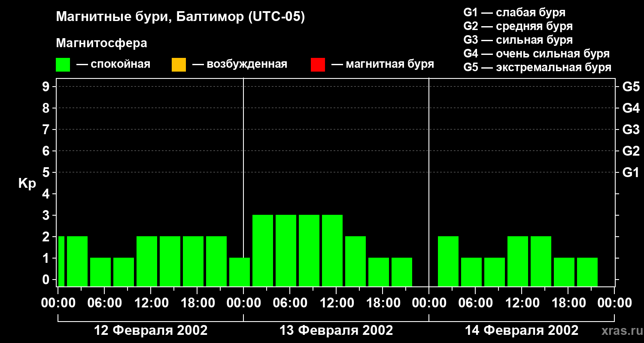644x343 pixels.
Task: Click the narrow first bar at 00:00 on 12 February
Action: 61,261
